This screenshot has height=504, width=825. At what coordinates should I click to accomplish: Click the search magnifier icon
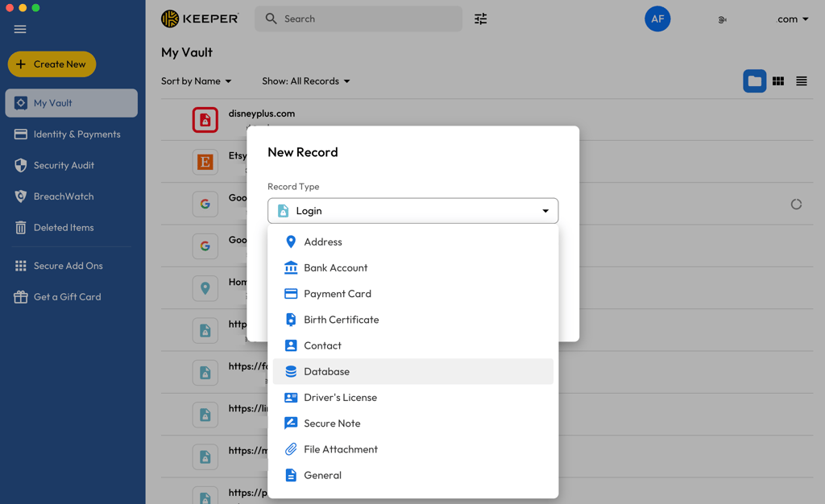click(x=271, y=19)
